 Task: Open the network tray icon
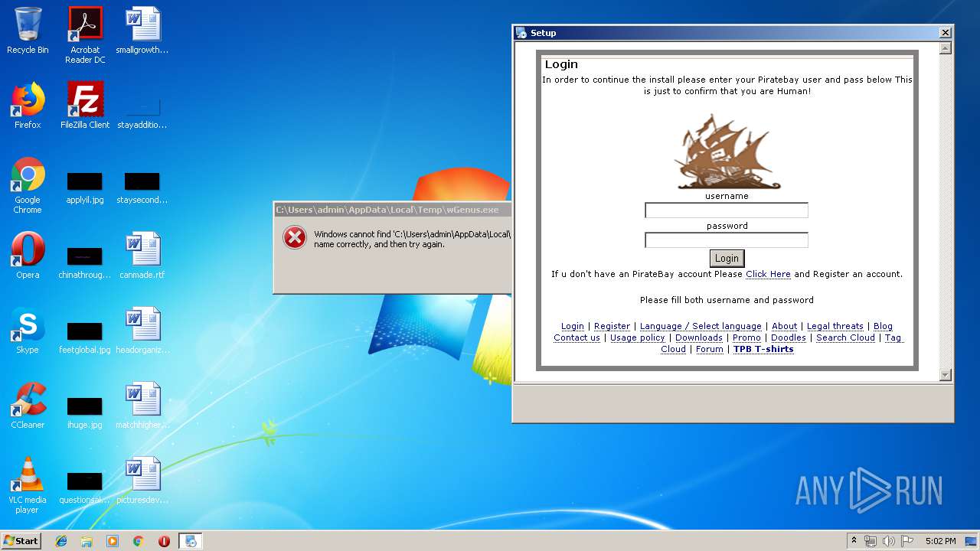click(x=871, y=541)
